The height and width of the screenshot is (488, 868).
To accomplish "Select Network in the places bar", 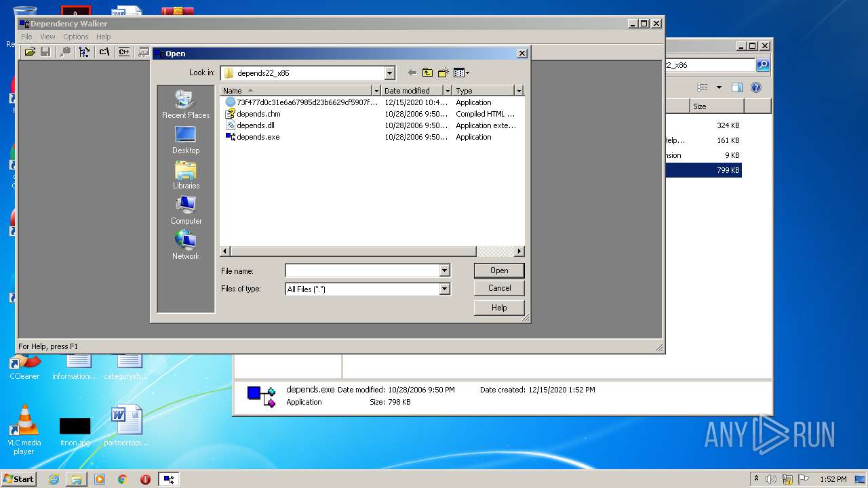I will [x=186, y=245].
